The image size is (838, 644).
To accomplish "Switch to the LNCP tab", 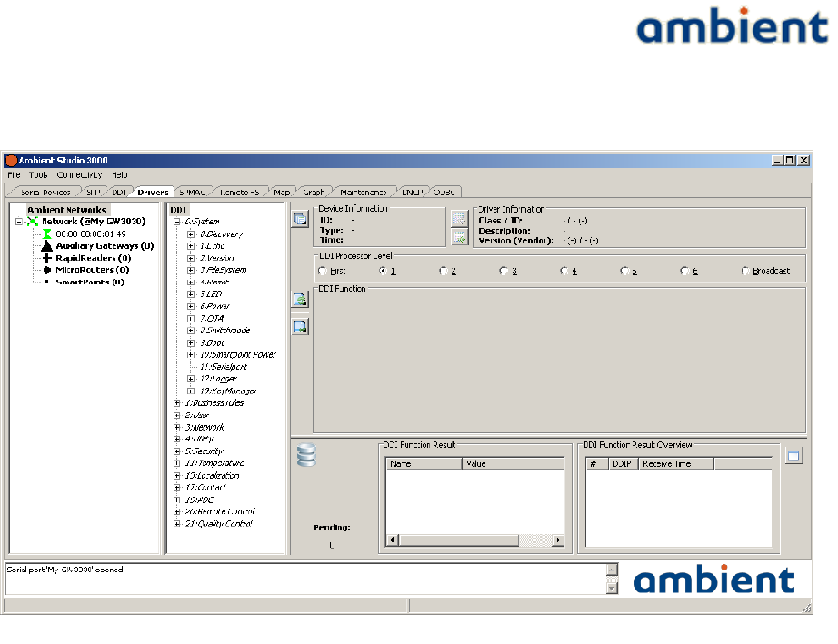I will (412, 193).
